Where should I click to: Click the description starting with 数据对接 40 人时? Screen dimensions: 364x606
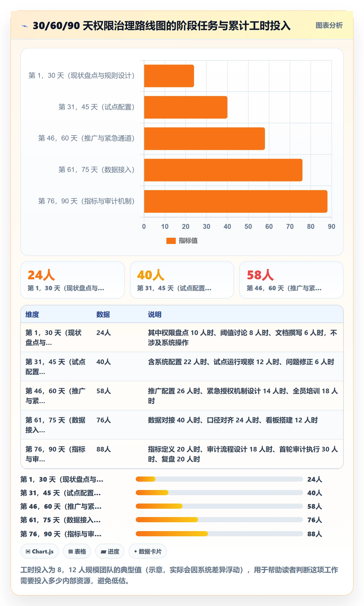(233, 420)
